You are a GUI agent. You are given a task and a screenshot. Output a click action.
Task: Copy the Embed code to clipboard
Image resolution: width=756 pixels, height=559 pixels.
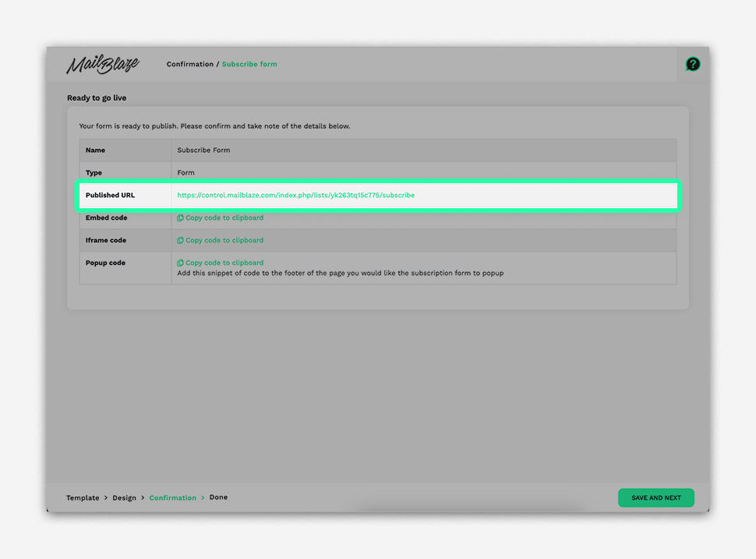tap(224, 218)
